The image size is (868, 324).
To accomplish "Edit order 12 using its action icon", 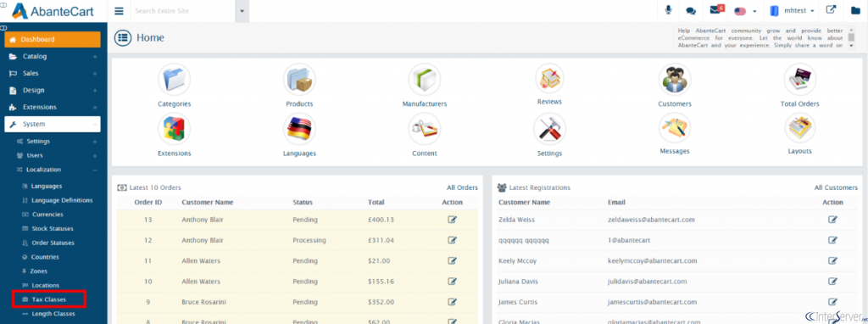I will 453,240.
